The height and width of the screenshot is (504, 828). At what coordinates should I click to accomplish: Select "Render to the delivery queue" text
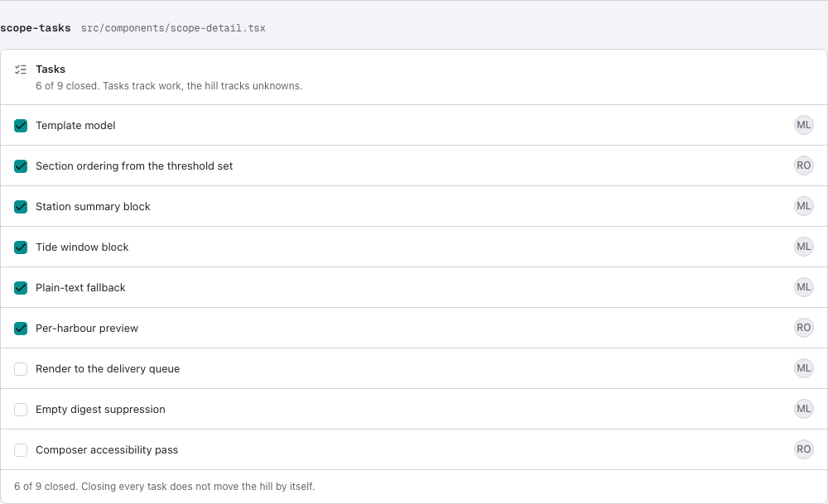[x=108, y=369]
